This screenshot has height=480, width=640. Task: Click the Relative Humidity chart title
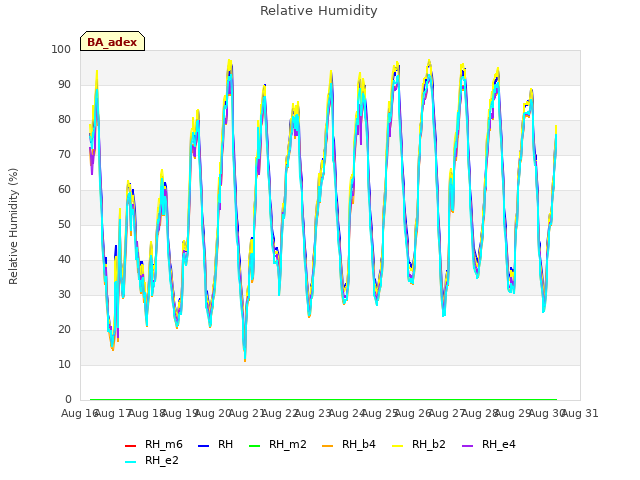(319, 11)
